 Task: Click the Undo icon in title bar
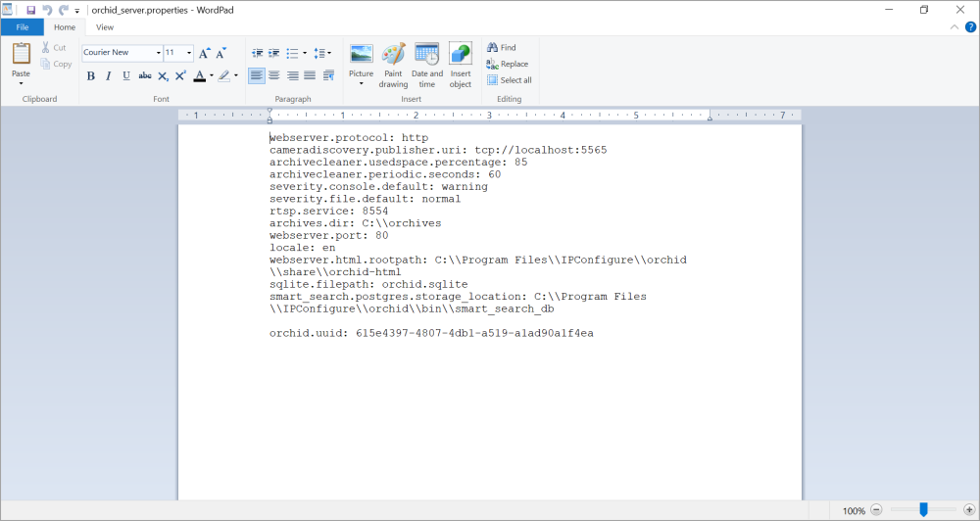coord(47,10)
